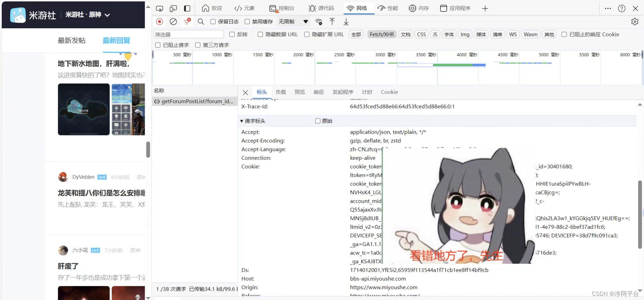
Task: Add a new DevTools tab with plus
Action: (485, 9)
